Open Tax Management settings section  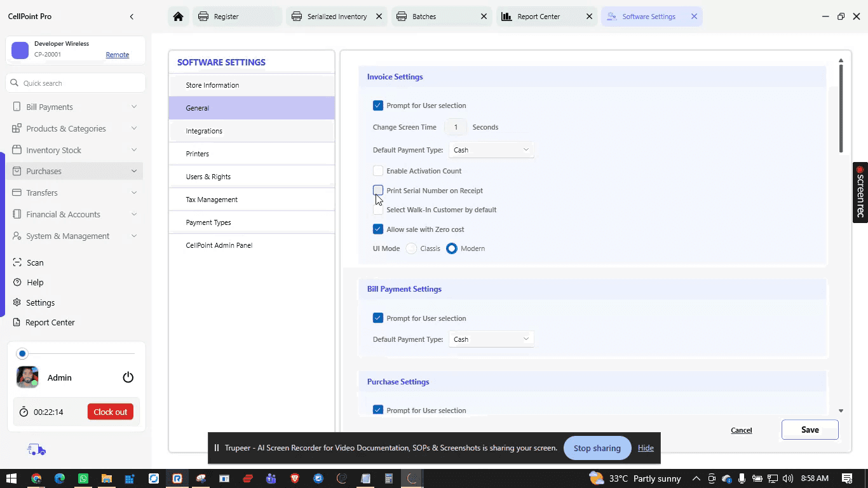pos(252,200)
